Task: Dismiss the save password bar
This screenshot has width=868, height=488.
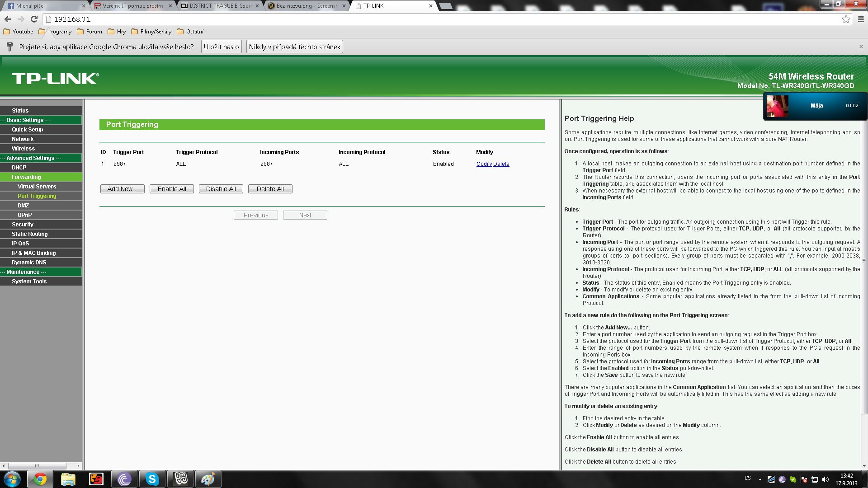Action: 861,47
